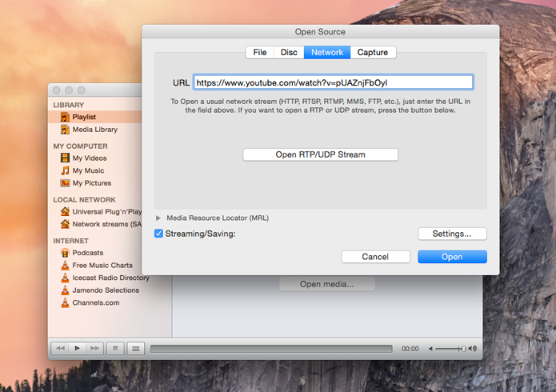Open My Music note icon
556x392 pixels.
click(65, 170)
